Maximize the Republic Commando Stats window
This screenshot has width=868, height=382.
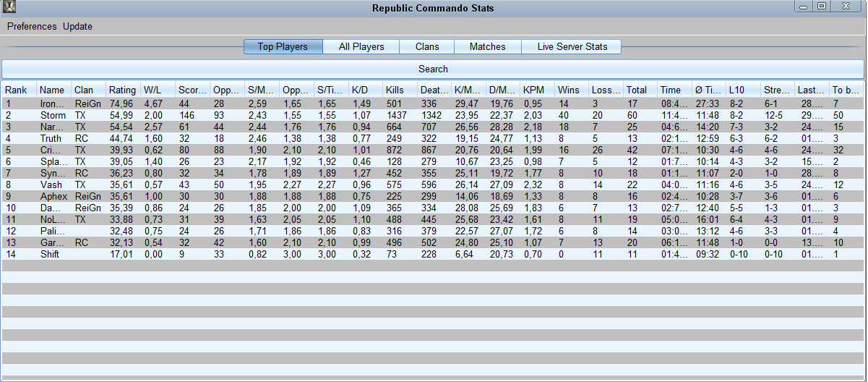point(822,7)
